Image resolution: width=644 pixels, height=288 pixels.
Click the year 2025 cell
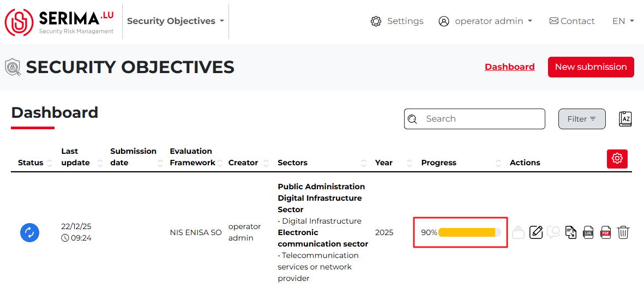[384, 232]
